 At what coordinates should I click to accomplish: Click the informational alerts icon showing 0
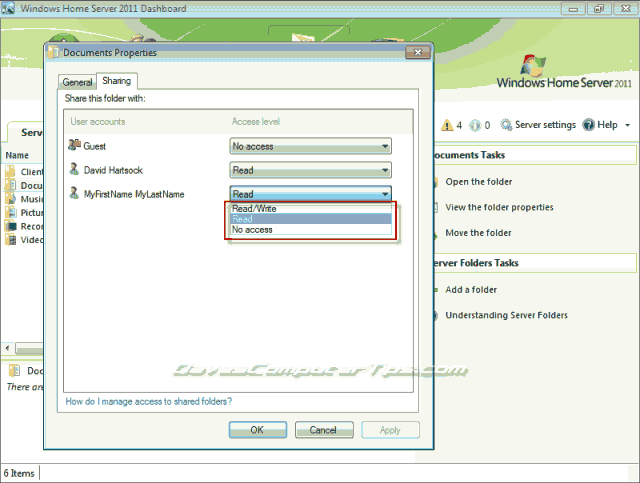pos(475,125)
